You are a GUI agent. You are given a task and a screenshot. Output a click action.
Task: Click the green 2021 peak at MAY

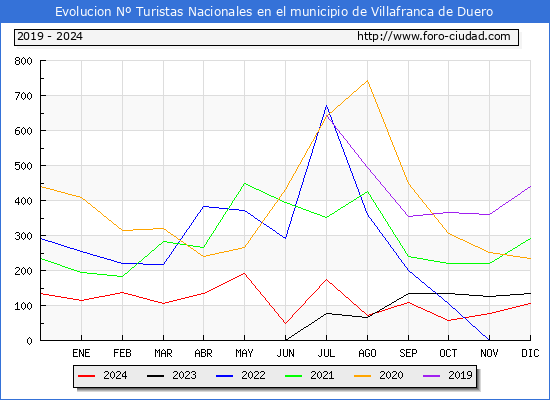pyautogui.click(x=244, y=183)
